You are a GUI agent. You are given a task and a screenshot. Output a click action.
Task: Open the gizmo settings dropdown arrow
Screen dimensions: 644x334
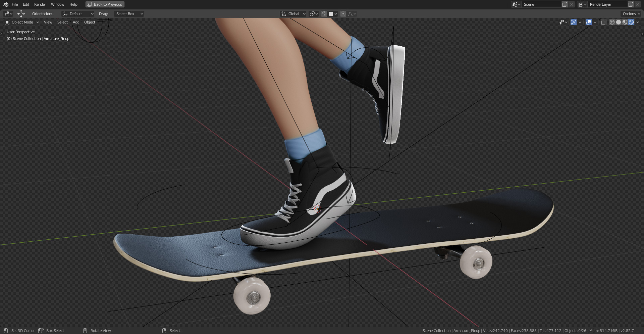pos(580,22)
